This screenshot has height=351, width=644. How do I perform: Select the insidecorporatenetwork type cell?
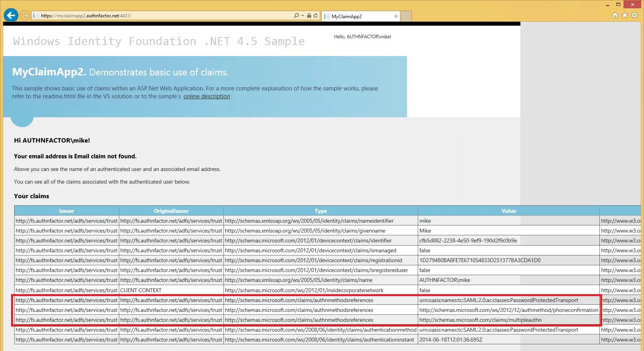click(321, 290)
